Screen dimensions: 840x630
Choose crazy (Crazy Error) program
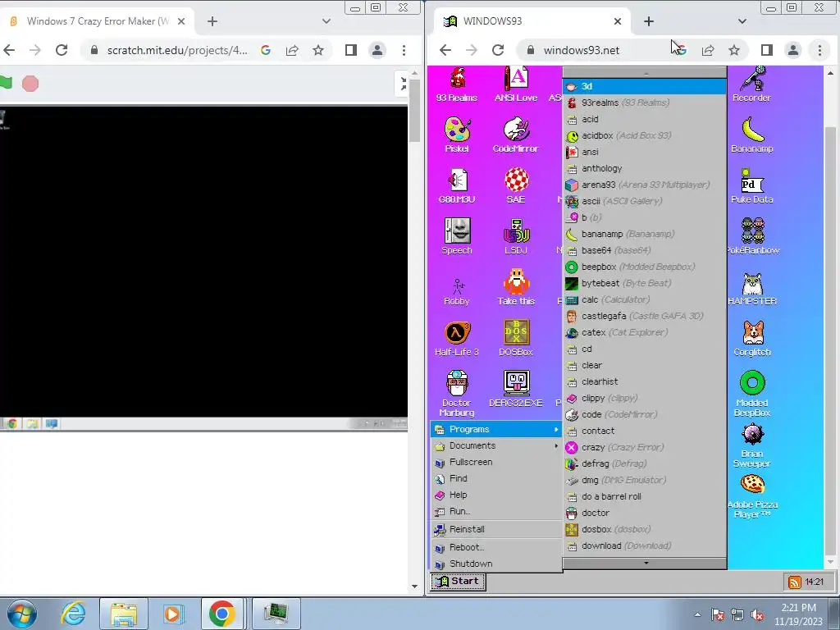click(x=645, y=447)
